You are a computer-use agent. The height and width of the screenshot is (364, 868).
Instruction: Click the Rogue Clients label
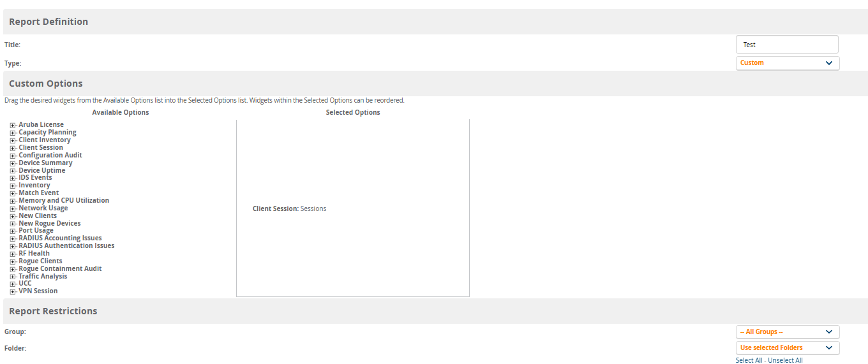click(40, 261)
